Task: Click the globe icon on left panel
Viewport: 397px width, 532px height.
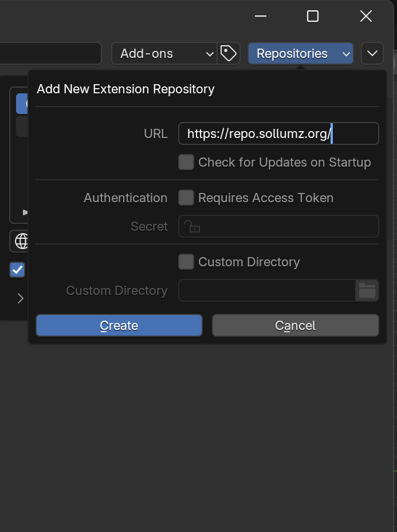Action: [21, 241]
